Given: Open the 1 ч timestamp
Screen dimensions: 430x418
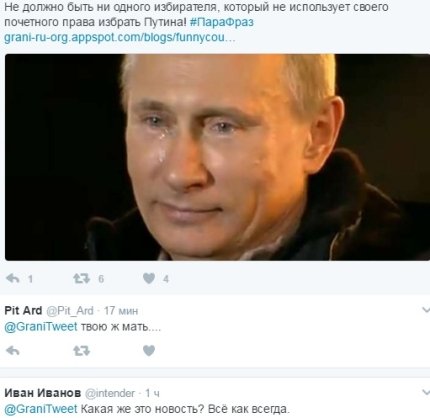Looking at the screenshot, I should pos(152,393).
